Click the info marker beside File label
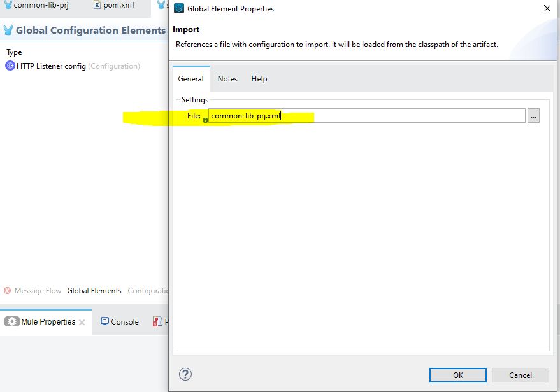560x392 pixels. pos(205,120)
